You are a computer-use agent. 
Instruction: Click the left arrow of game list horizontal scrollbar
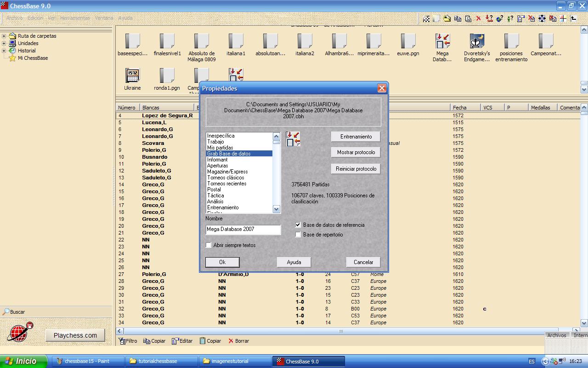(120, 331)
